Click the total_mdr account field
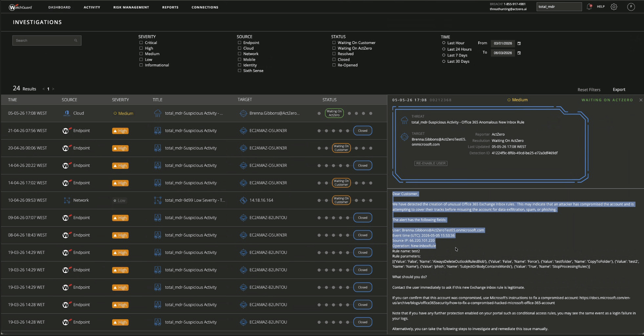Viewport: 644px width, 336px height. [x=559, y=7]
